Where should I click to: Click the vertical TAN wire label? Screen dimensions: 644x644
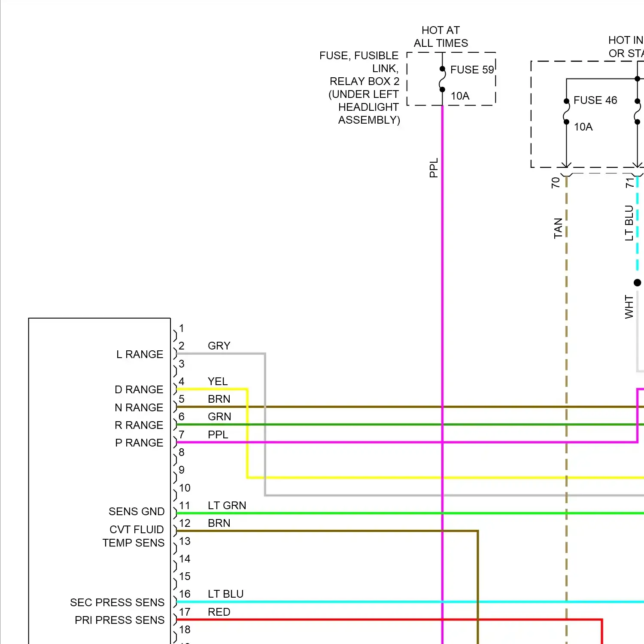[558, 228]
